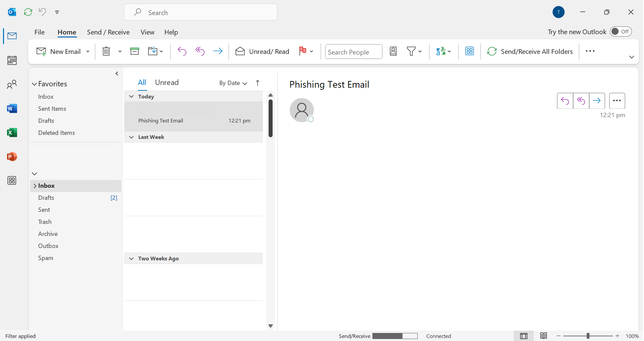Toggle Try the new Outlook switch
Image resolution: width=644 pixels, height=341 pixels.
pos(621,31)
